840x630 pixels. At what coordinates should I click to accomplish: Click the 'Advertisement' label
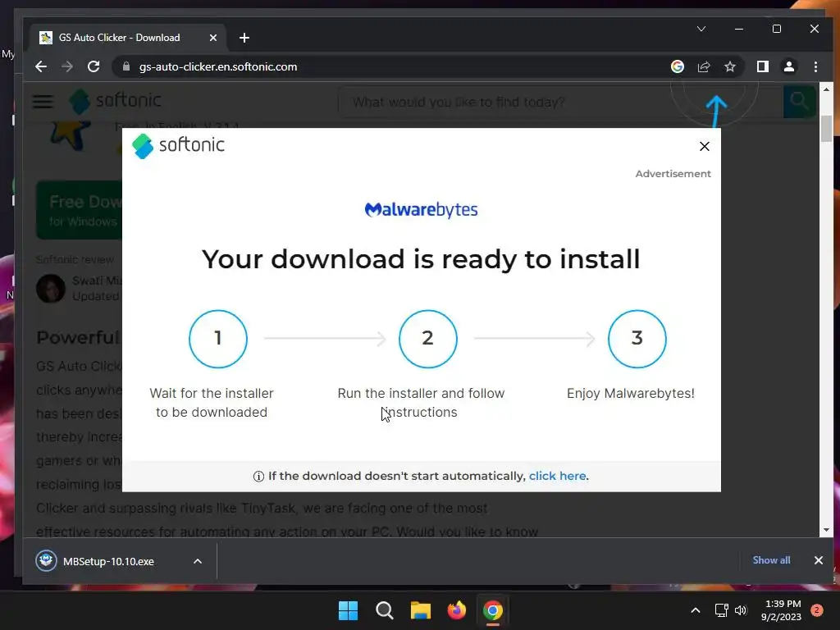pos(673,174)
